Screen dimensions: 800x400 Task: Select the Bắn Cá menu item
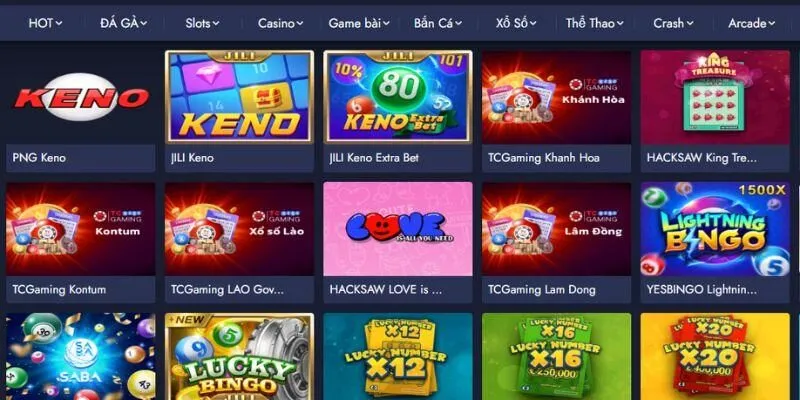coord(438,23)
